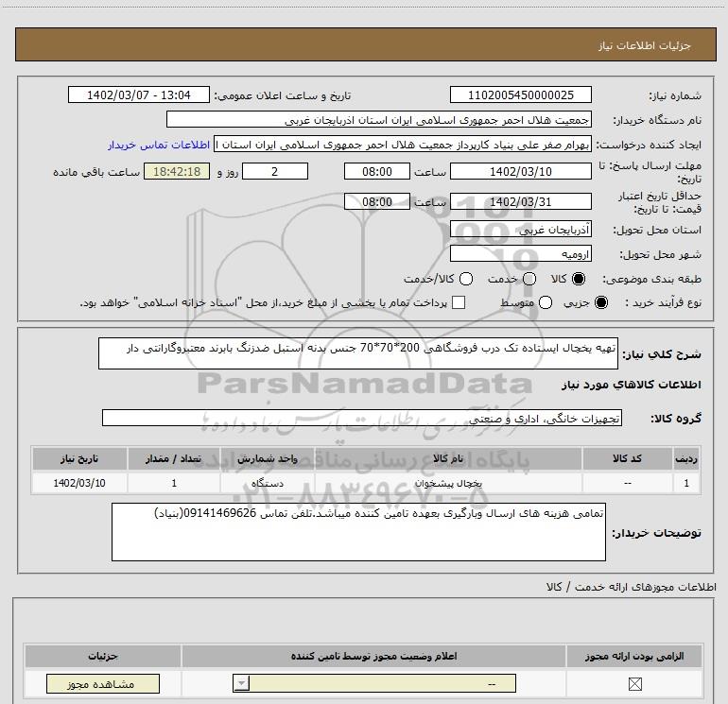728x704 pixels.
Task: Click the گروه کالا field تجهیزات خانگی
Action: click(x=362, y=418)
